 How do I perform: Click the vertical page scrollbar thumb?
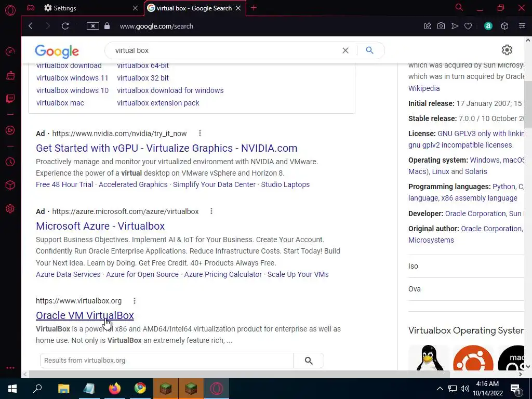click(x=528, y=104)
